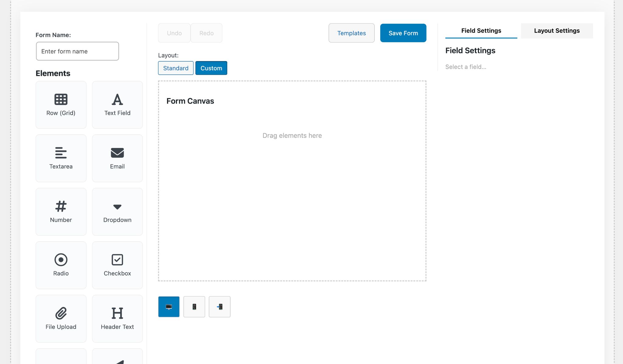
Task: Click the phone-with-arrow preview icon
Action: (x=219, y=307)
